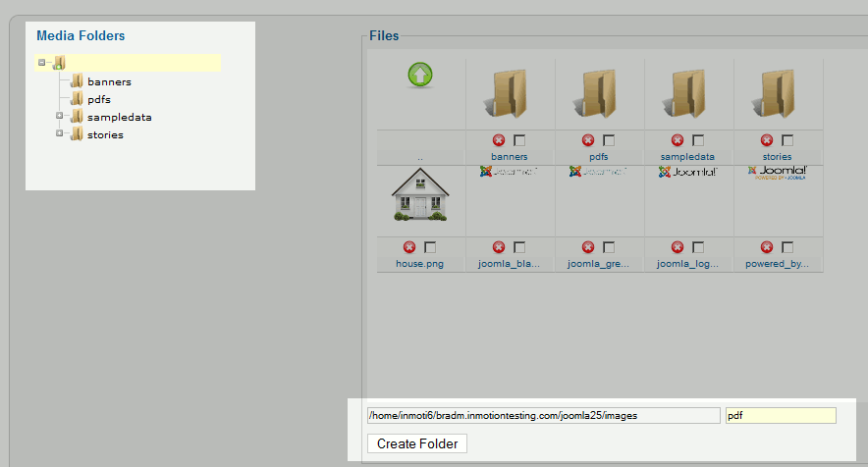
Task: Delete house.png with red X icon
Action: click(409, 247)
